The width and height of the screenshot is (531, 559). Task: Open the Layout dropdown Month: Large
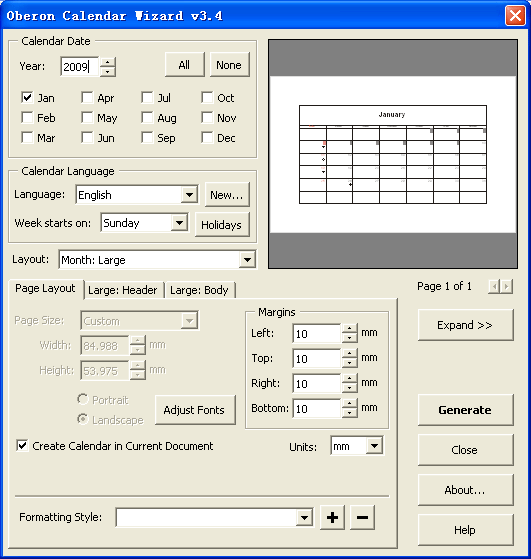pos(157,260)
